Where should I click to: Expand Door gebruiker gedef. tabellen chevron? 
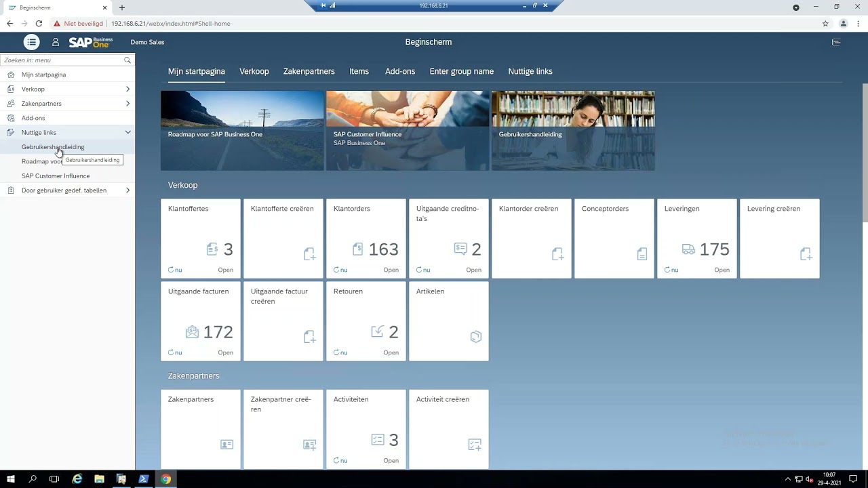pyautogui.click(x=127, y=190)
